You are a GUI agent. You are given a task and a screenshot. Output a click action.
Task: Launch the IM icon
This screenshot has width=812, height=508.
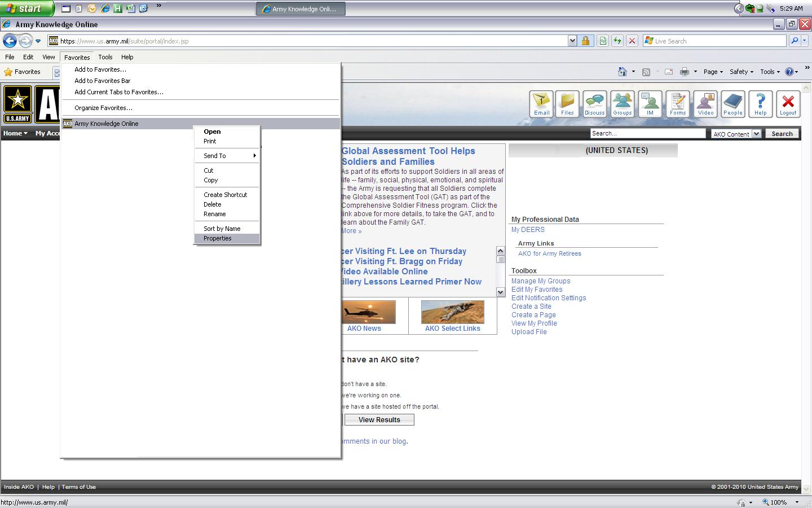(650, 104)
